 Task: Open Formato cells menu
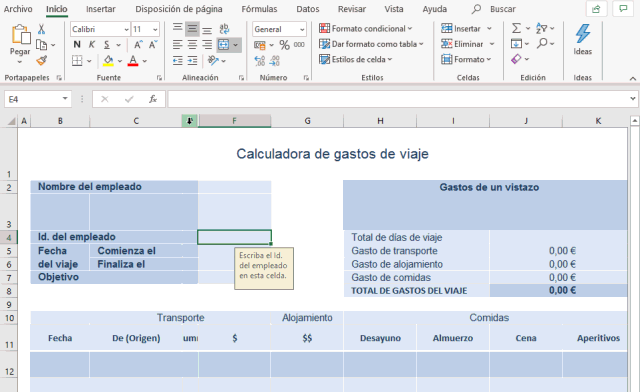(x=466, y=60)
